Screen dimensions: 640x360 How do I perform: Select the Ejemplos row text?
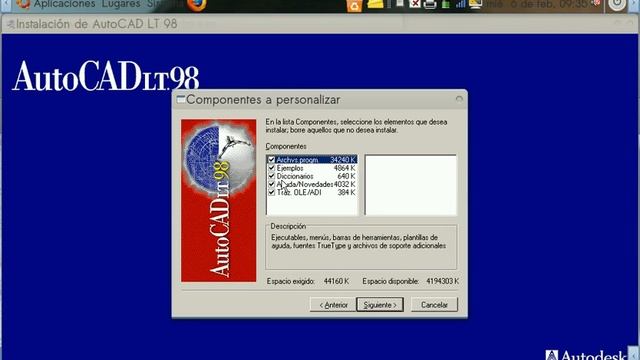(290, 168)
